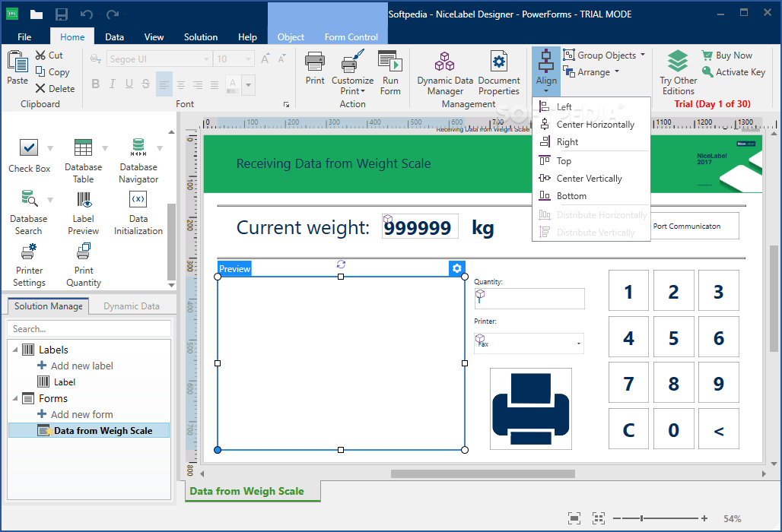Viewport: 782px width, 532px height.
Task: Click the Align button
Action: click(546, 71)
